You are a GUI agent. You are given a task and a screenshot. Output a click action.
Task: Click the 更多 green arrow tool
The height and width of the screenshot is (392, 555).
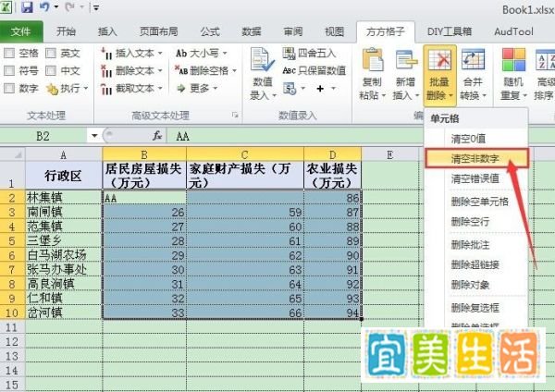coord(197,88)
